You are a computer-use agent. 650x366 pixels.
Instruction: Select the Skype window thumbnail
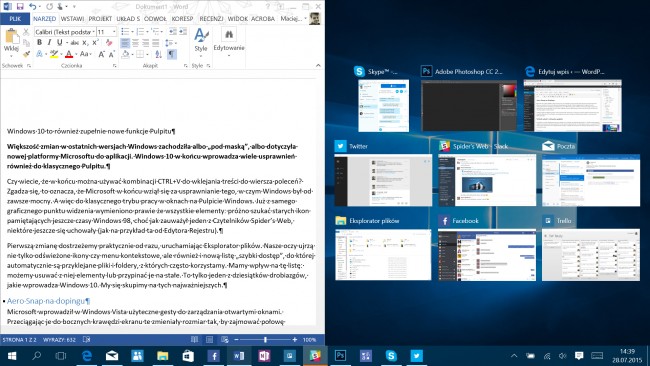383,105
